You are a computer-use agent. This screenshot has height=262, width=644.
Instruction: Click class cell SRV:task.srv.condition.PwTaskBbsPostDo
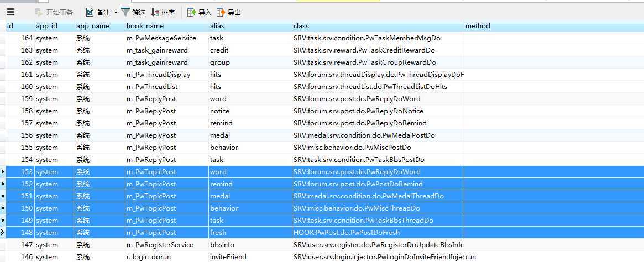378,159
